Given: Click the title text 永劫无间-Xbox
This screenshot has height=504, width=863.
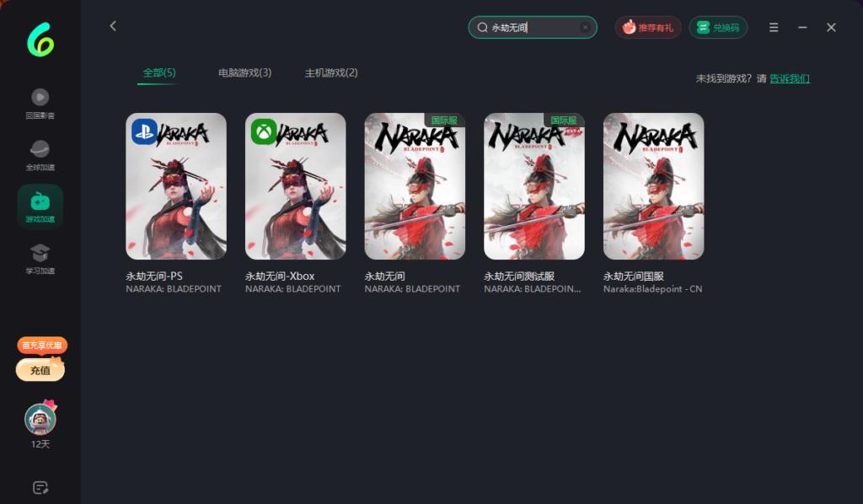Looking at the screenshot, I should coord(280,276).
